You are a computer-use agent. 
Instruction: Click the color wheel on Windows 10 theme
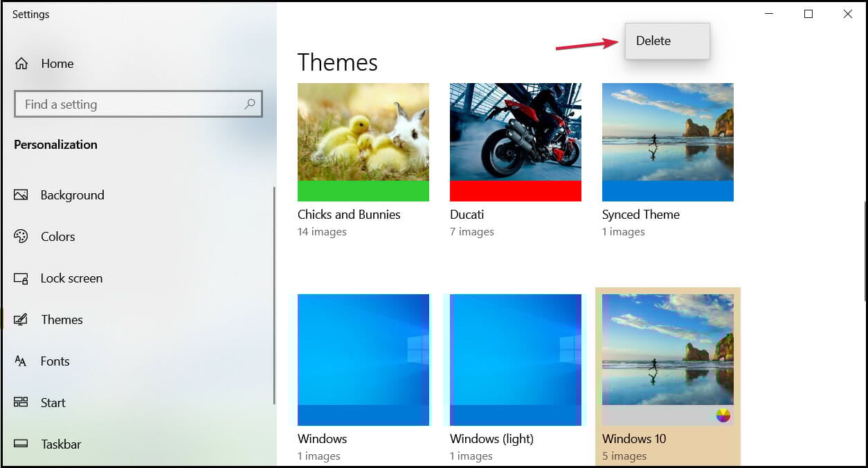coord(723,415)
